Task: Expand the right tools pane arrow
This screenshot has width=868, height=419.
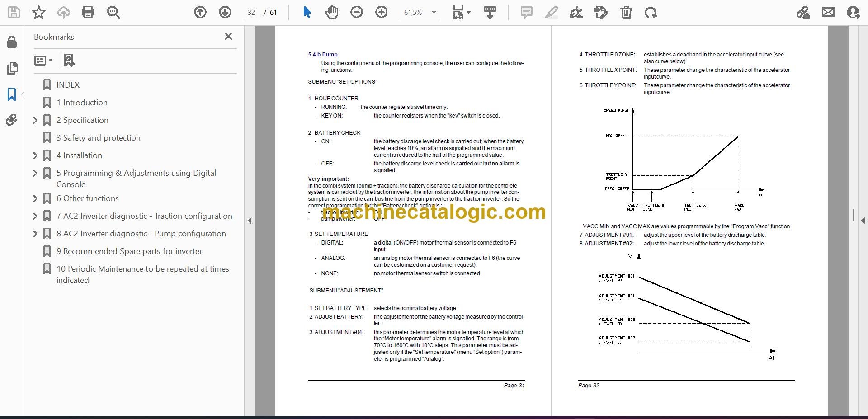Action: click(863, 221)
